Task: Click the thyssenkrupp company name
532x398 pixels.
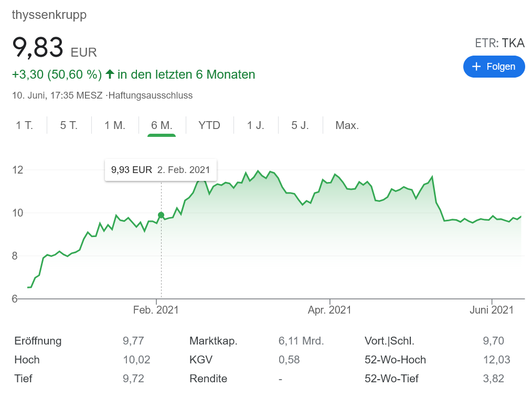Action: 49,15
